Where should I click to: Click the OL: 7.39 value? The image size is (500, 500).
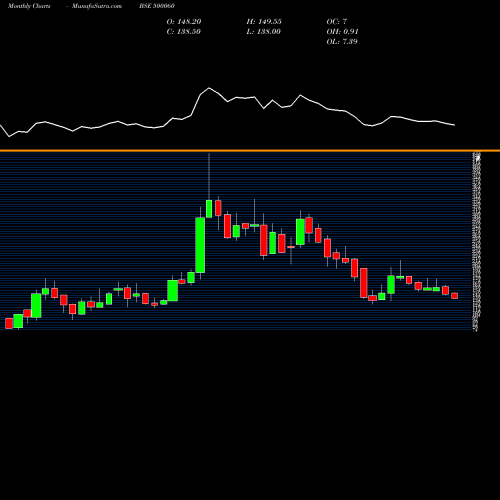click(x=342, y=42)
